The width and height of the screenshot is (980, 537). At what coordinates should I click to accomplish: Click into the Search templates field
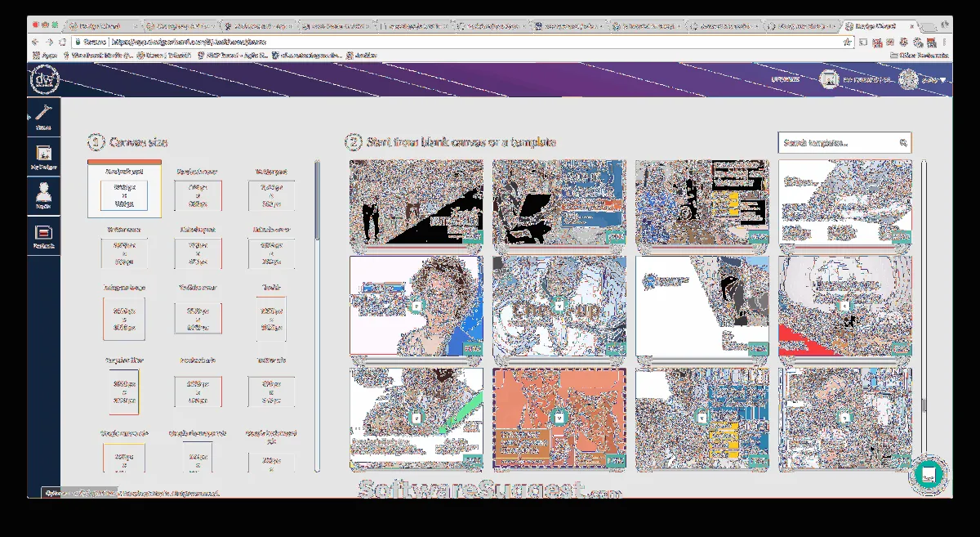(844, 143)
